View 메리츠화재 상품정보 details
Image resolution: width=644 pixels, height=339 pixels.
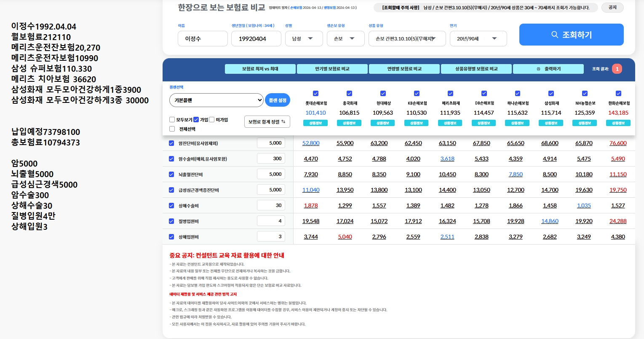pyautogui.click(x=450, y=123)
